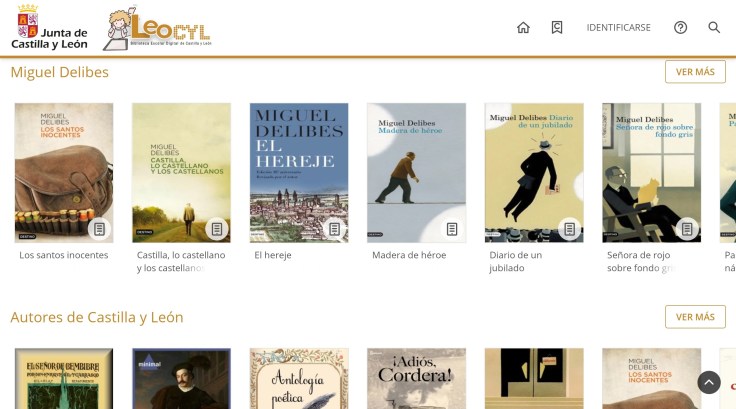Click ebook icon on Madera de héroe cover

452,229
